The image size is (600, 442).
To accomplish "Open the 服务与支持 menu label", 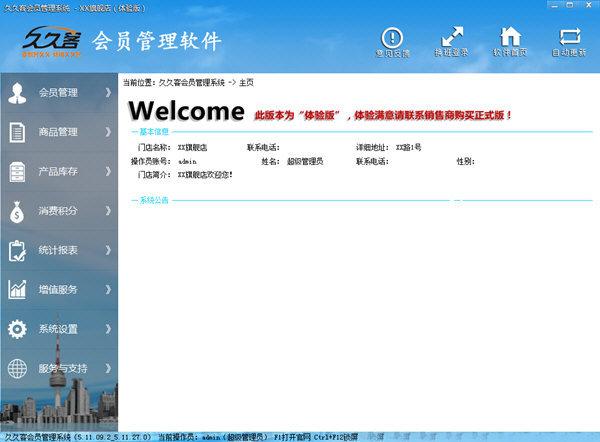I will point(63,368).
